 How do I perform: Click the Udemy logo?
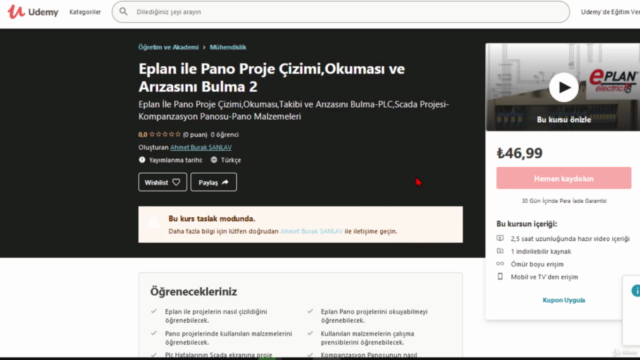(33, 12)
